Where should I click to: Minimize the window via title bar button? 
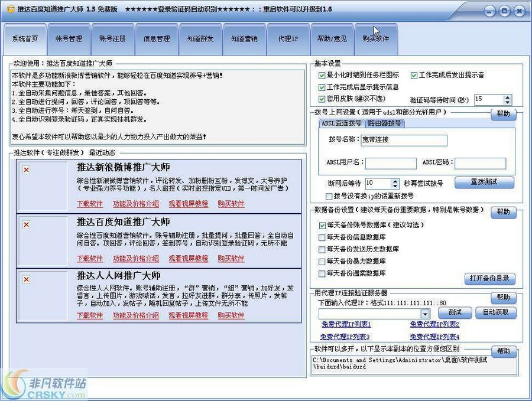tap(489, 12)
